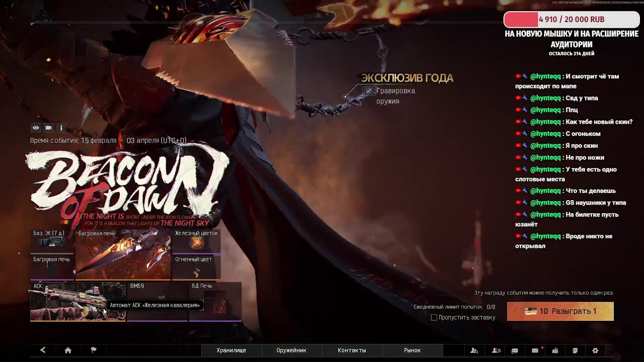The height and width of the screenshot is (362, 644).
Task: Select the small Багровая печь reward tile
Action: pyautogui.click(x=52, y=267)
